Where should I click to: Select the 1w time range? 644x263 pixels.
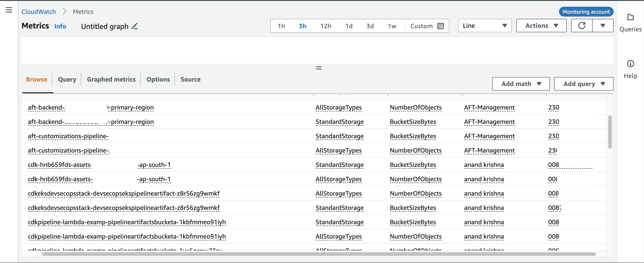click(392, 26)
